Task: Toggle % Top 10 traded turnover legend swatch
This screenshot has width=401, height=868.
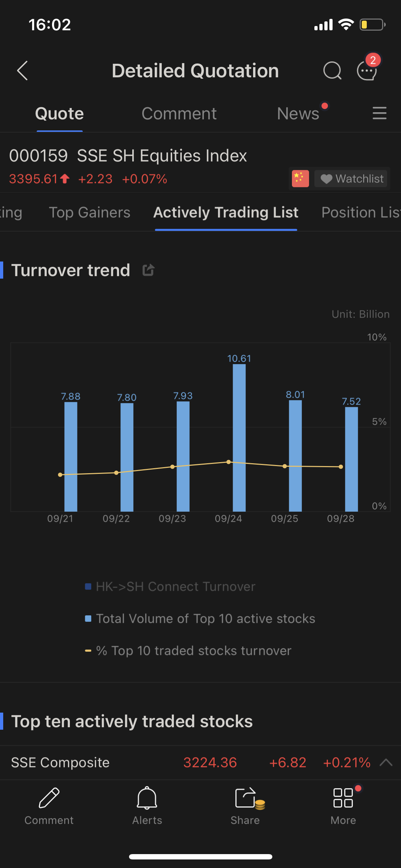Action: (88, 651)
